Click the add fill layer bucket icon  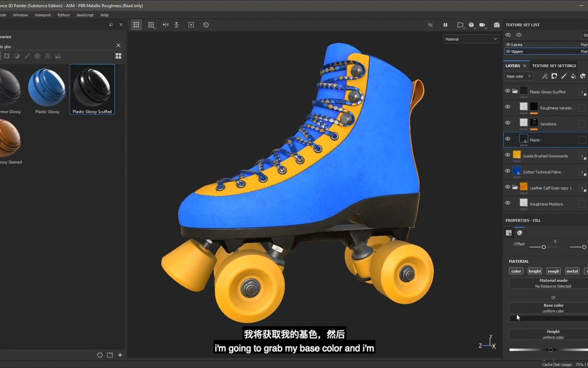573,76
